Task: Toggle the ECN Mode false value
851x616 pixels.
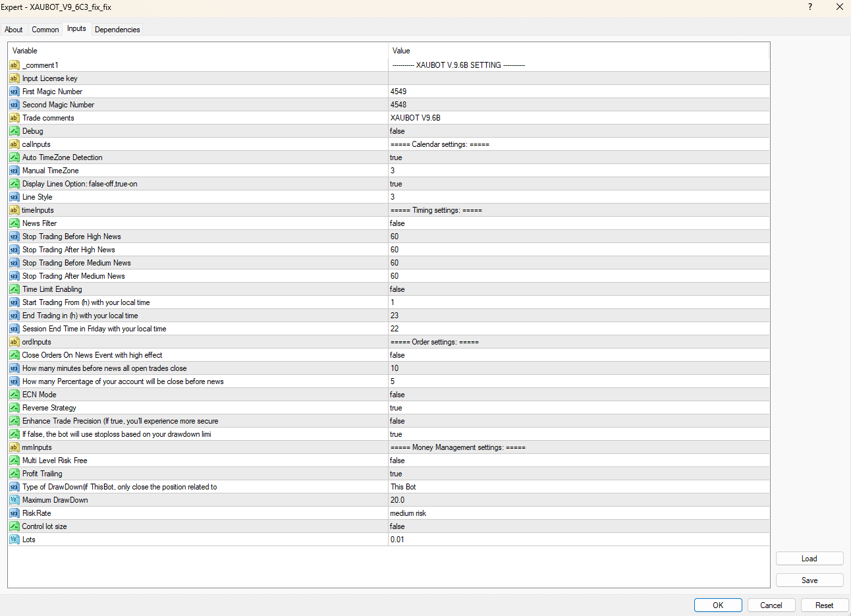Action: coord(397,395)
